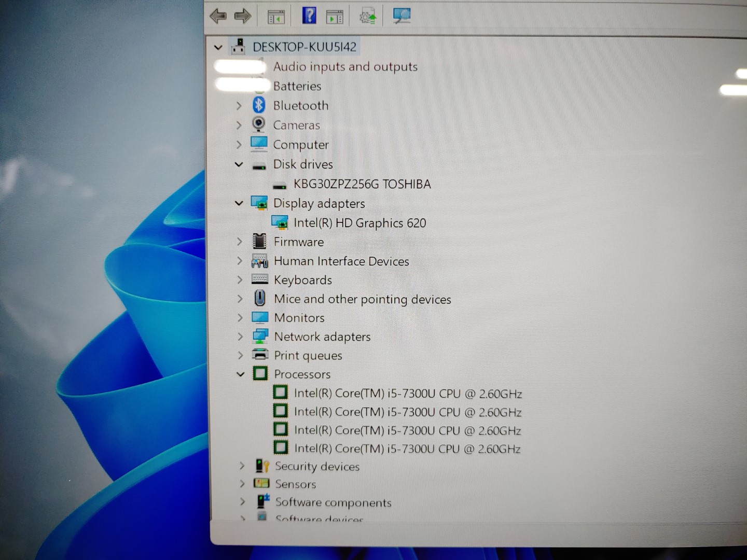Viewport: 747px width, 560px height.
Task: Select the DESKTOP-KUU5I42 root node
Action: tap(304, 47)
